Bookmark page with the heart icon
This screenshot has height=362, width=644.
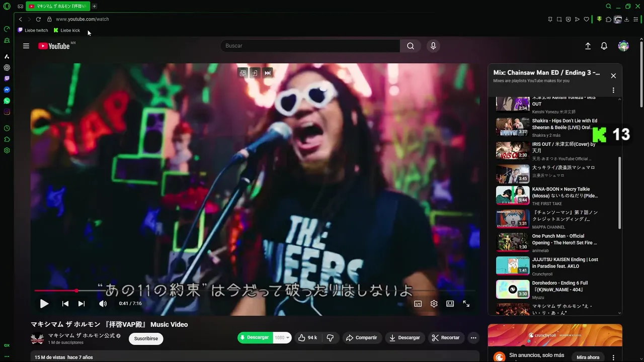point(586,19)
